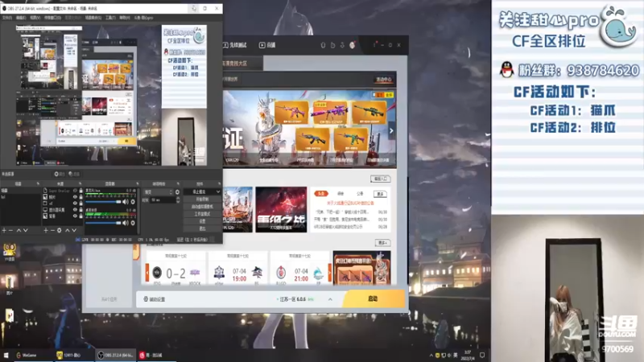Pop out the scenes dock panel
Image resolution: width=644 pixels, height=362 pixels.
coord(38,183)
